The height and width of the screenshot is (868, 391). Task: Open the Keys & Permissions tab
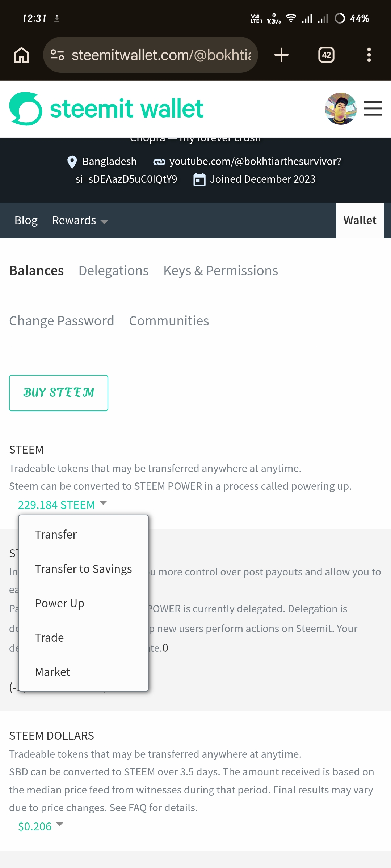point(221,271)
